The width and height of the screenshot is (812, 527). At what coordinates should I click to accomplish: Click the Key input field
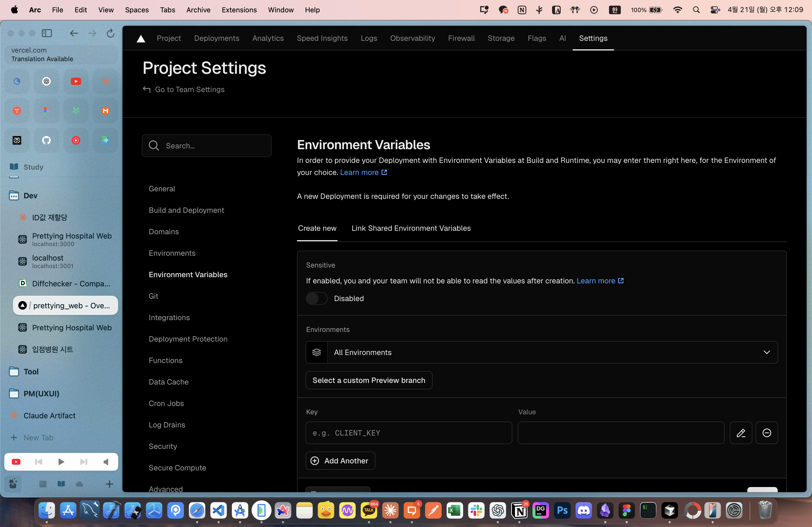(x=409, y=433)
